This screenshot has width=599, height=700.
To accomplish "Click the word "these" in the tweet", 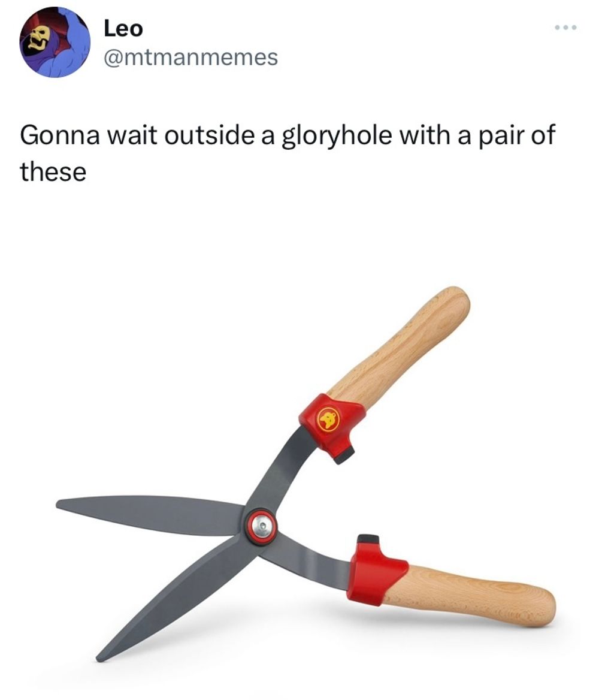I will 53,171.
